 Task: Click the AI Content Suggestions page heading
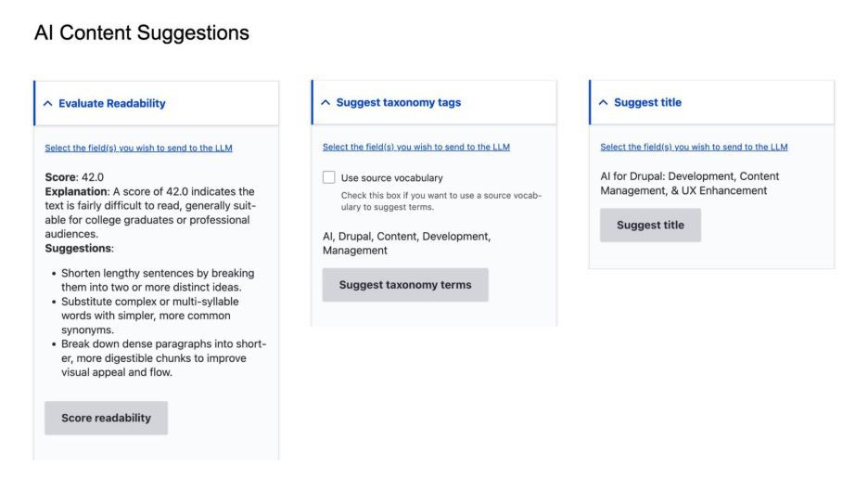141,33
